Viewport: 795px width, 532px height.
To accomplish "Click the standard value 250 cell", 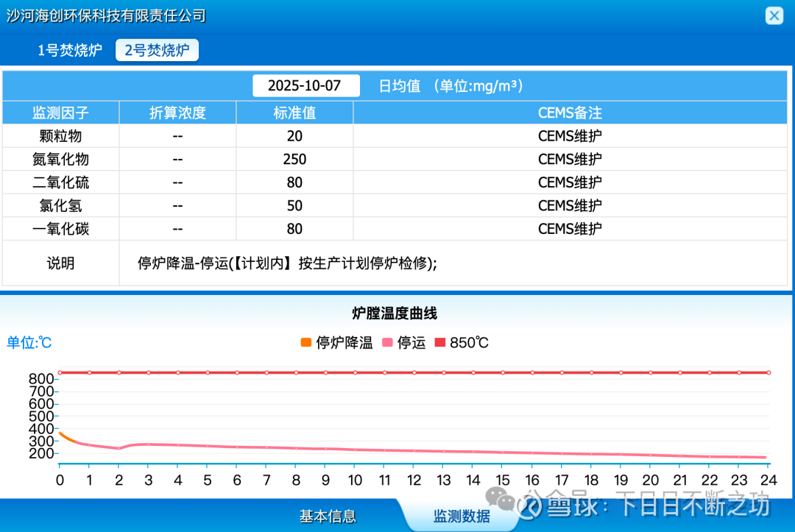I will click(x=294, y=159).
